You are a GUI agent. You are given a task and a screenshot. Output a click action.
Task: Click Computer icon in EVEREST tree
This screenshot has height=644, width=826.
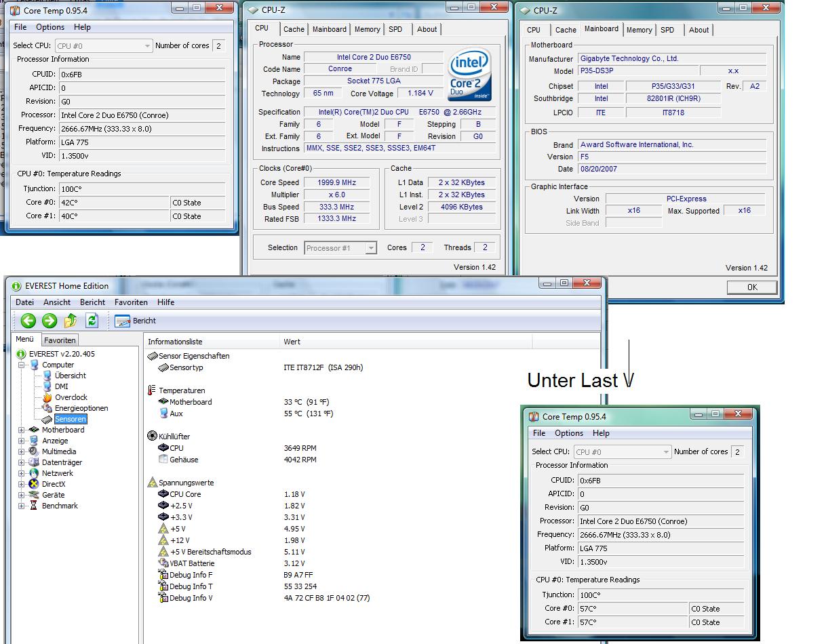tap(34, 365)
